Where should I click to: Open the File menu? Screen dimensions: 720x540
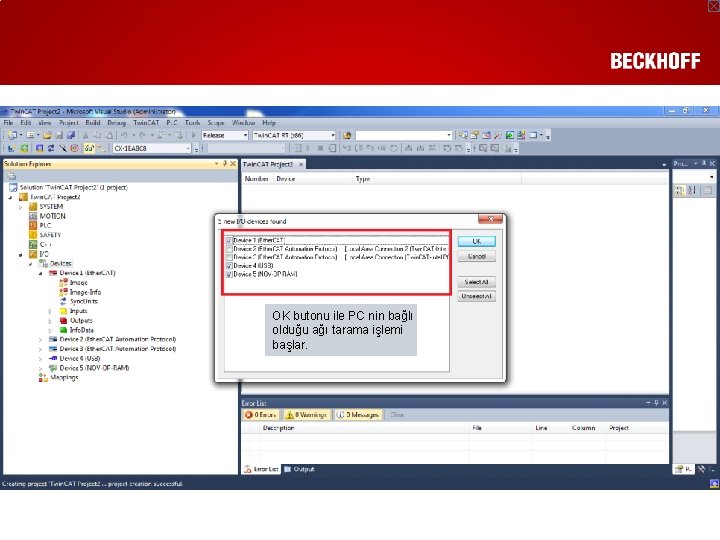click(x=8, y=123)
